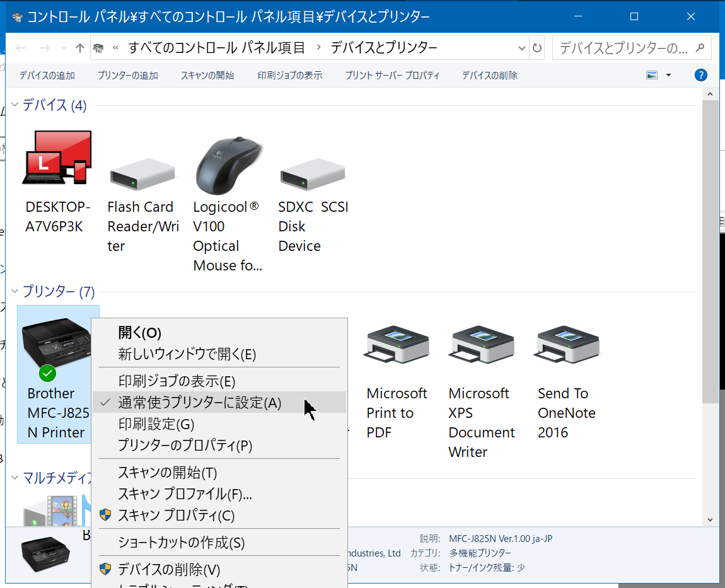725x588 pixels.
Task: Click 印刷ジョブの表示 toolbar button
Action: pyautogui.click(x=290, y=76)
